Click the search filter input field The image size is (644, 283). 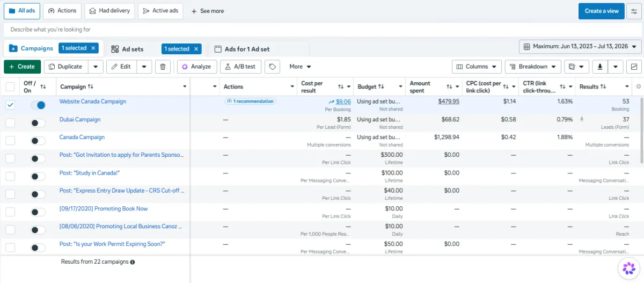322,30
